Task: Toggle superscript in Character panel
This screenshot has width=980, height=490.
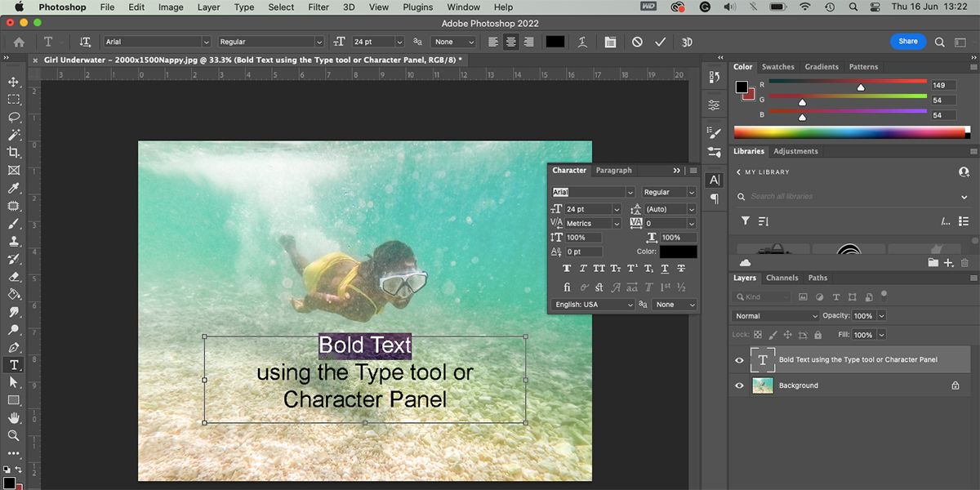Action: click(x=631, y=268)
